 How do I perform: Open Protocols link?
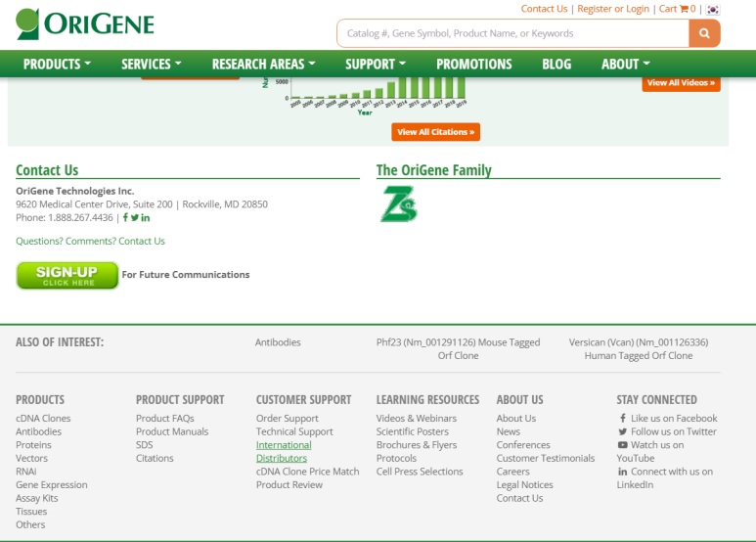point(396,458)
